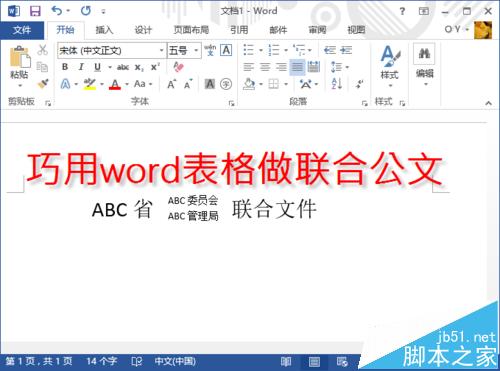Open the font name dropdown

162,51
